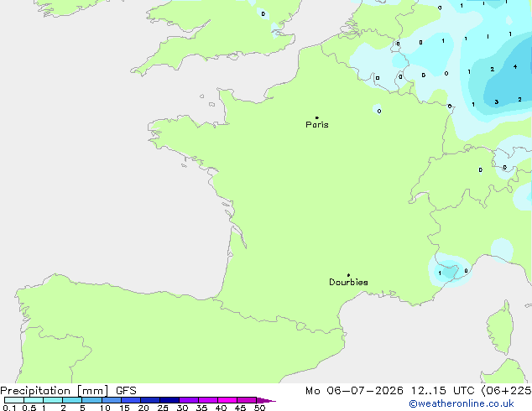Click the 'Precipitation [mm] GFS' title text

coord(68,391)
